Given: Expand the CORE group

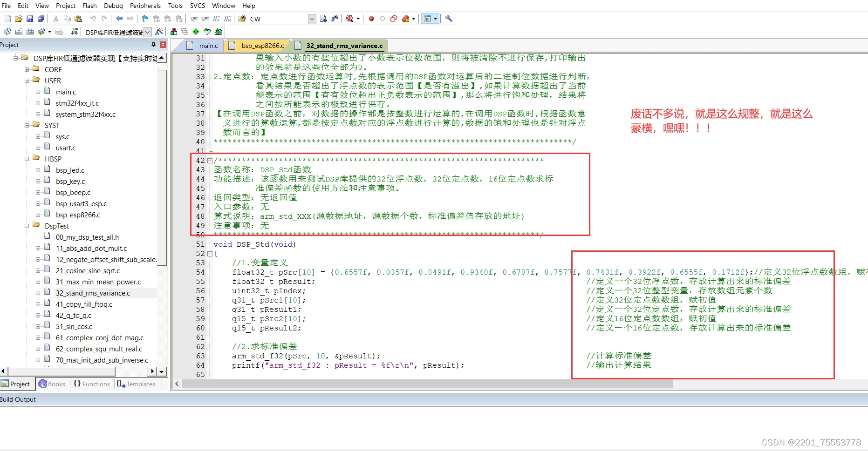Looking at the screenshot, I should pyautogui.click(x=27, y=69).
